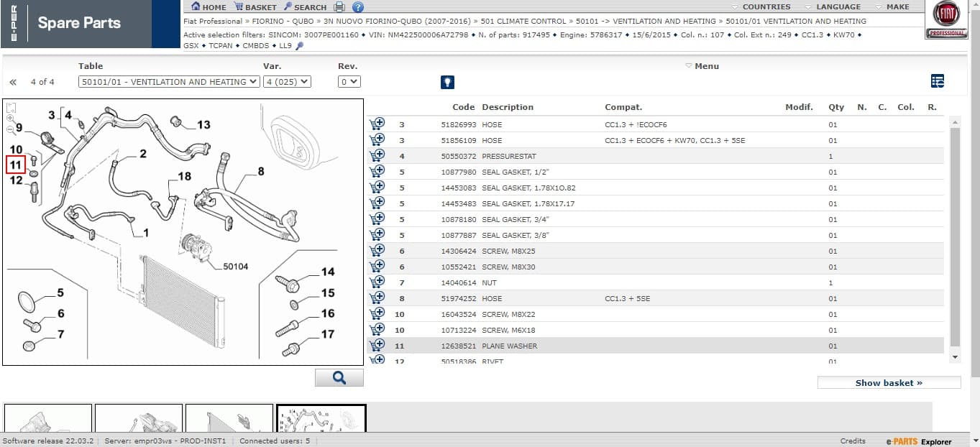Add NUT 14040614 to basket

(377, 282)
